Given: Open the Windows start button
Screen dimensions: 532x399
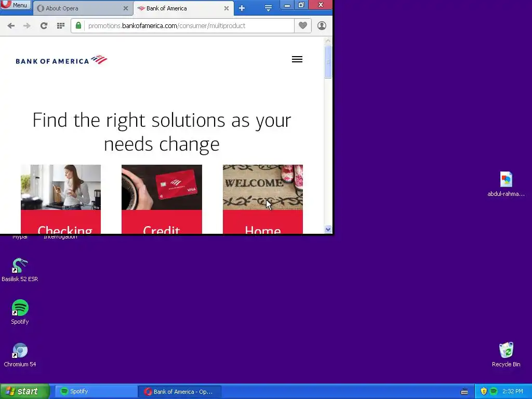Looking at the screenshot, I should 24,392.
